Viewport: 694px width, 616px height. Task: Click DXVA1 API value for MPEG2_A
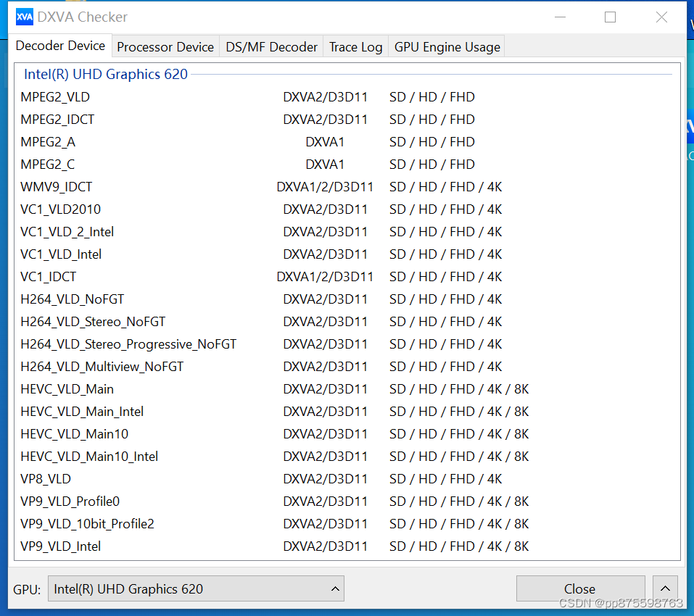point(325,142)
